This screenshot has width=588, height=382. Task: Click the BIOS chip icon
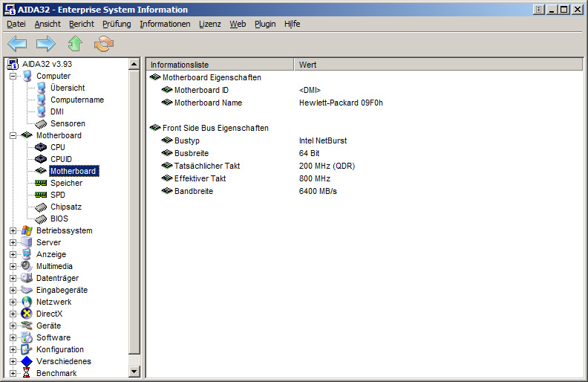tap(41, 219)
